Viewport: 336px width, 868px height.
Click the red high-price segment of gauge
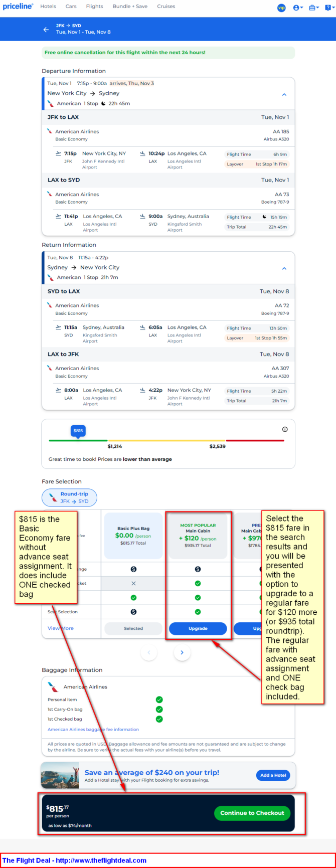[255, 440]
